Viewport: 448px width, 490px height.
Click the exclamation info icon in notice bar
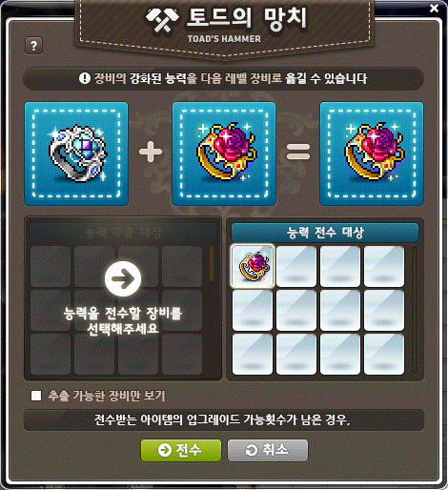tap(85, 78)
